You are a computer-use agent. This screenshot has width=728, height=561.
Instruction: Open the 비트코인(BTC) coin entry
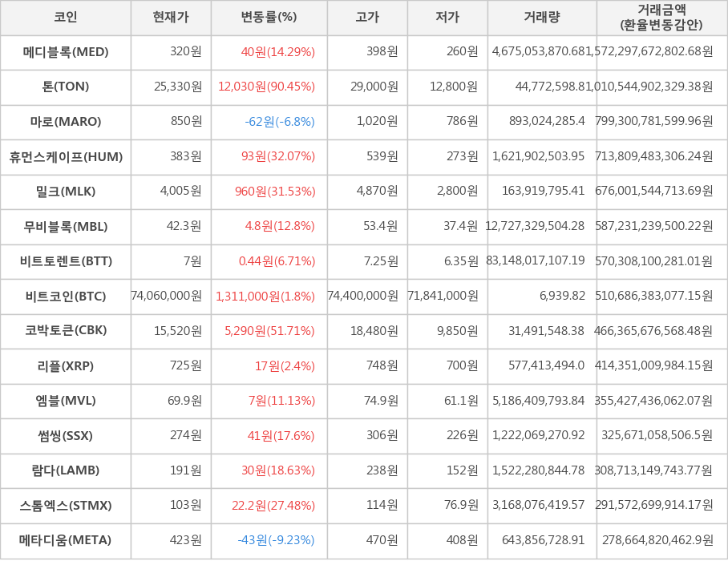[66, 296]
